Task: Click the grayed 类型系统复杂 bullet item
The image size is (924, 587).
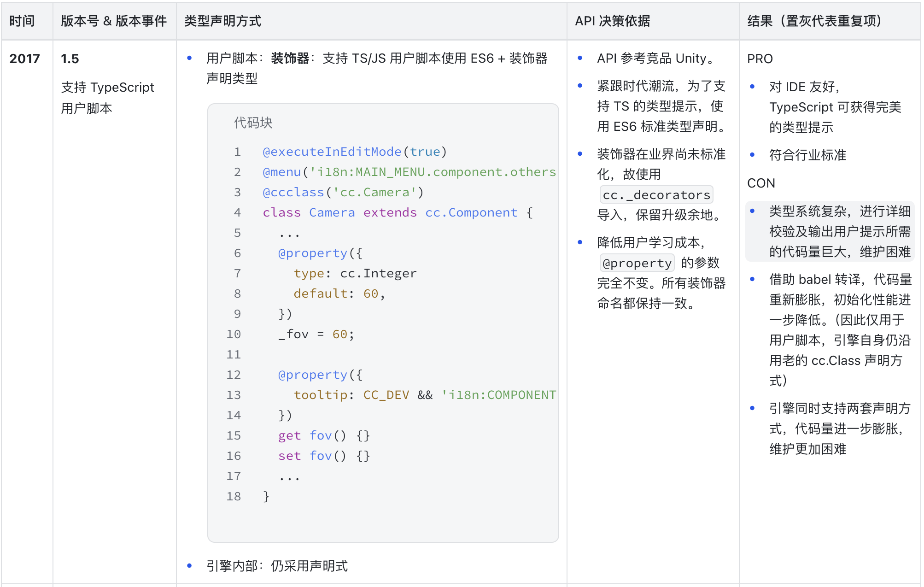Action: coord(839,231)
